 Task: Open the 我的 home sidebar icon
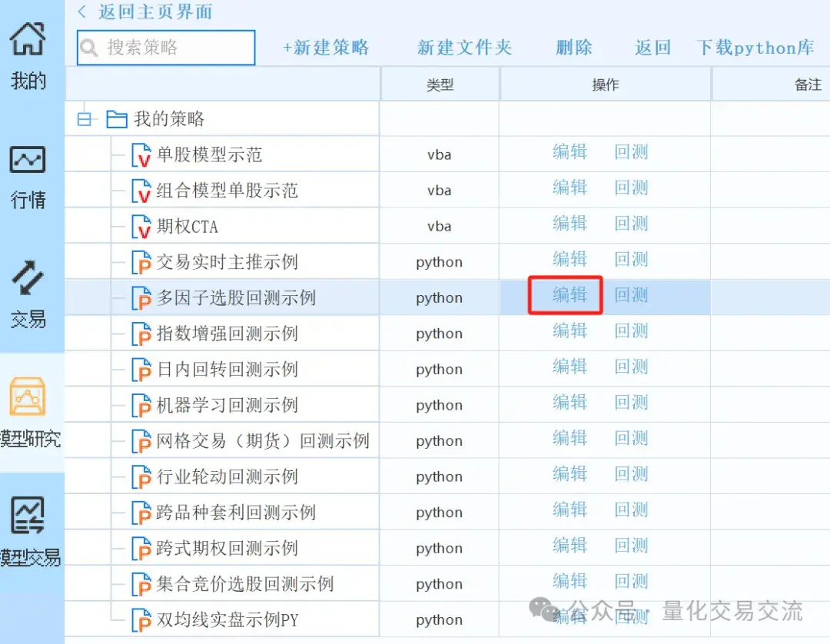(28, 39)
